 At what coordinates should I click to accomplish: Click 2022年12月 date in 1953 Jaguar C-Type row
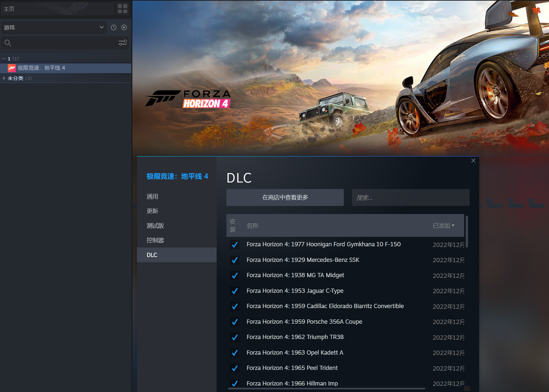click(x=449, y=291)
